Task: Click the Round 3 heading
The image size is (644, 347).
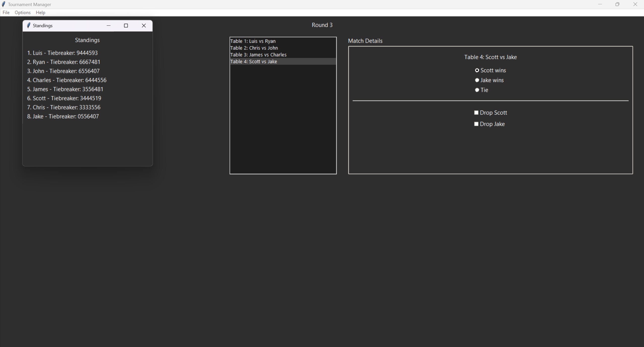Action: tap(322, 25)
